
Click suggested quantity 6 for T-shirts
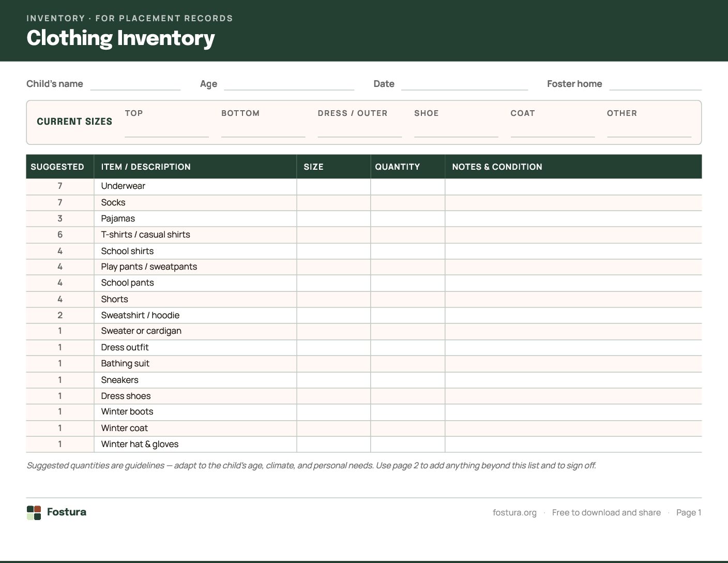click(60, 234)
